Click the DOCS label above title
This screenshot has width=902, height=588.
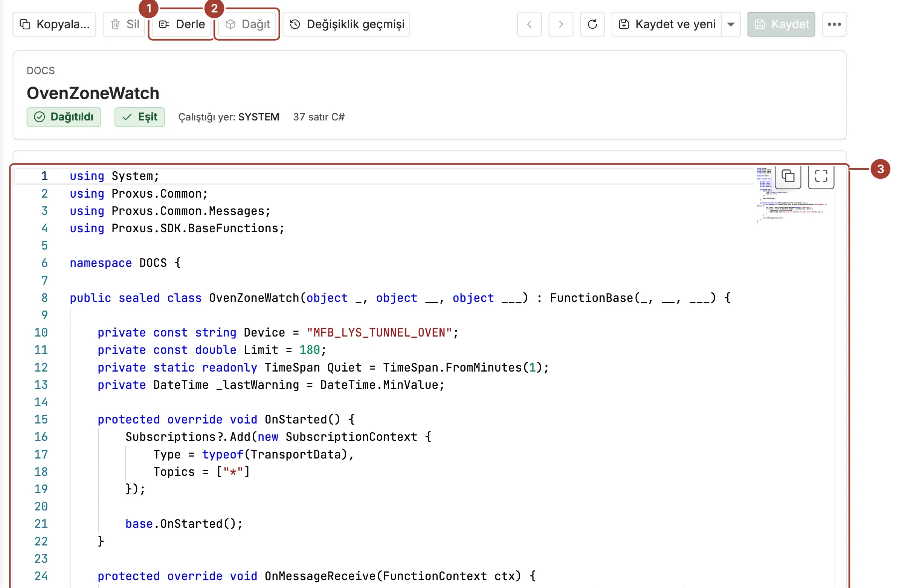pyautogui.click(x=41, y=71)
